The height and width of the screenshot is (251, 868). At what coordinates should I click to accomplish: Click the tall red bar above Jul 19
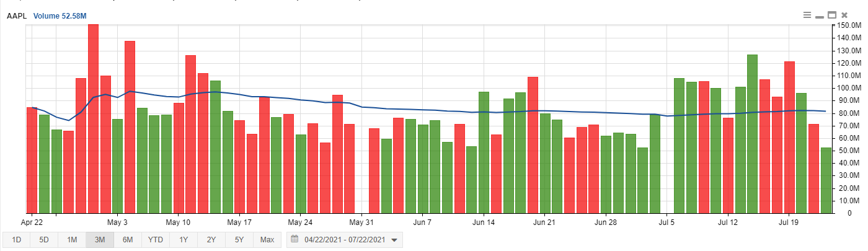coord(789,138)
